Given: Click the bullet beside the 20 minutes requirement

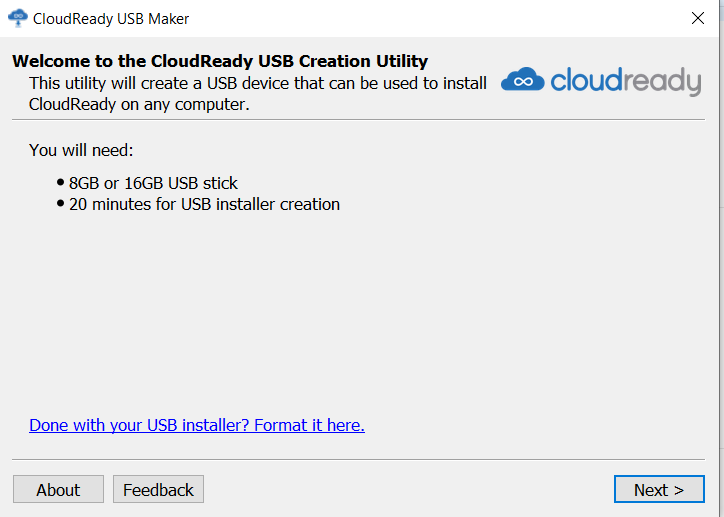Looking at the screenshot, I should coord(60,203).
